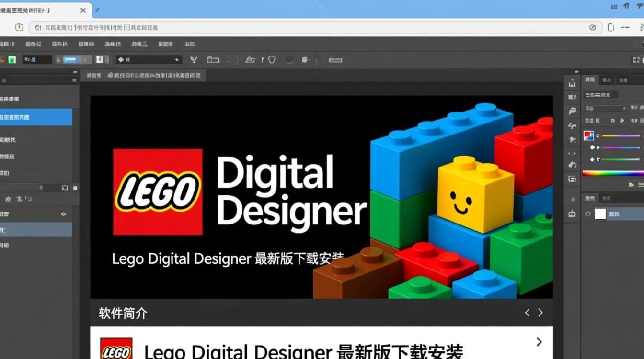The image size is (644, 359).
Task: Click the star tool icon in the right icon strip
Action: coord(572,140)
